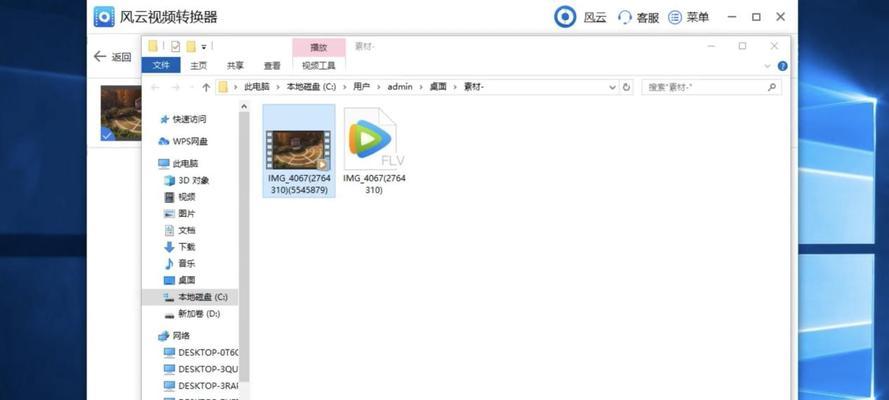Click the navigation pane scrollbar thumb
Screen dimensions: 889x400
tap(244, 246)
